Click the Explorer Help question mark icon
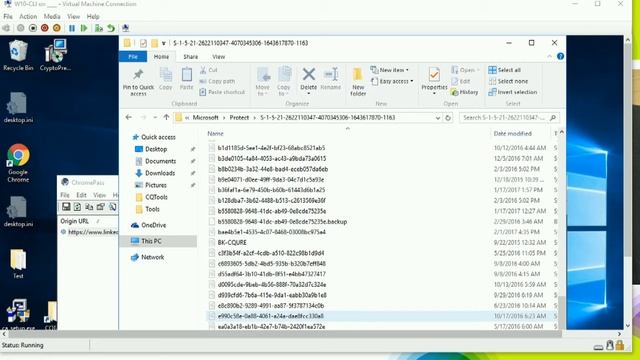The height and width of the screenshot is (360, 640). [560, 56]
